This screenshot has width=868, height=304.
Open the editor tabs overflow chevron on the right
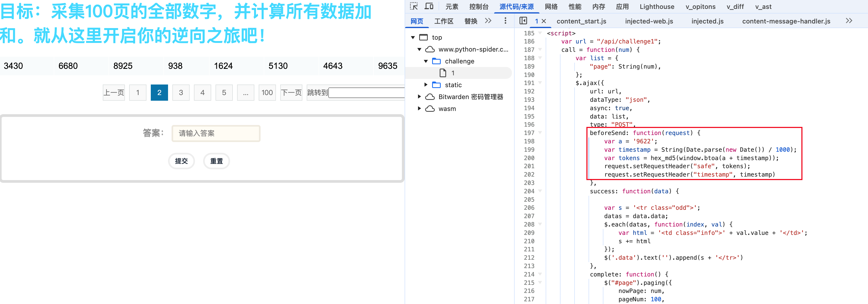849,21
